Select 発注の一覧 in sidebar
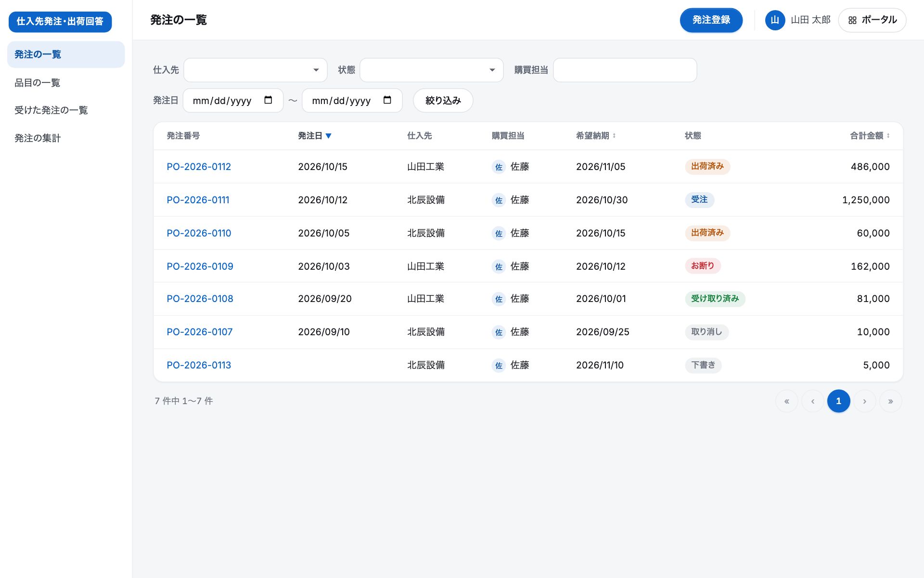The width and height of the screenshot is (924, 578). 66,54
